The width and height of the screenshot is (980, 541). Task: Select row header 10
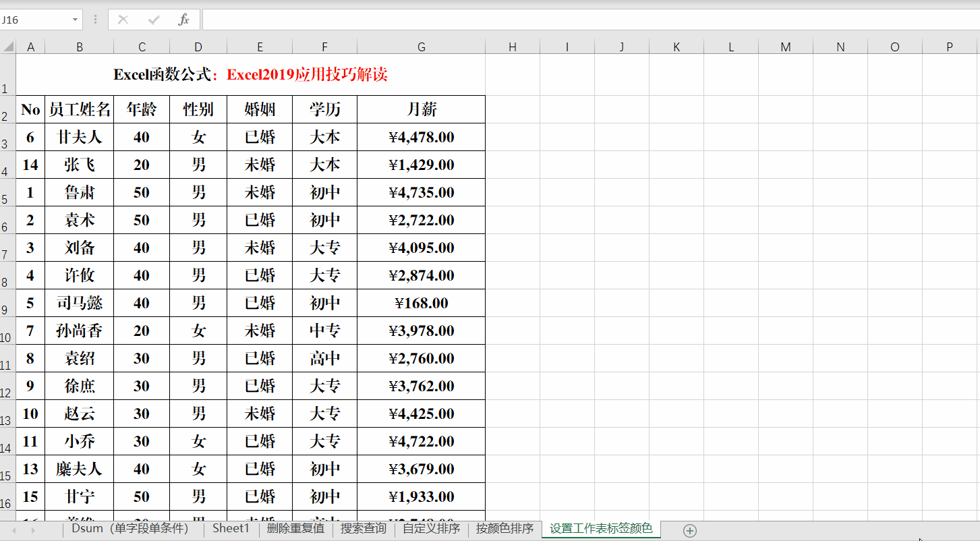pyautogui.click(x=7, y=331)
